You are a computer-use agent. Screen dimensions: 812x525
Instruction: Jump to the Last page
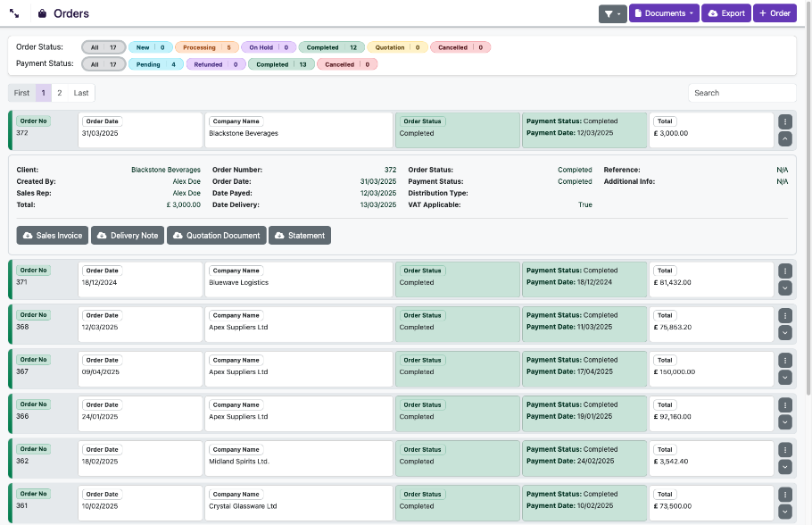(x=81, y=93)
